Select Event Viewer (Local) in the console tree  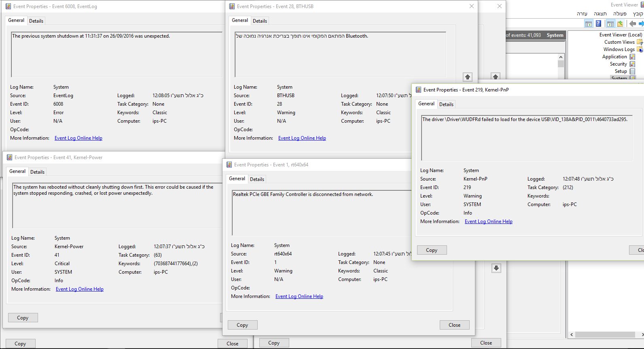coord(621,35)
